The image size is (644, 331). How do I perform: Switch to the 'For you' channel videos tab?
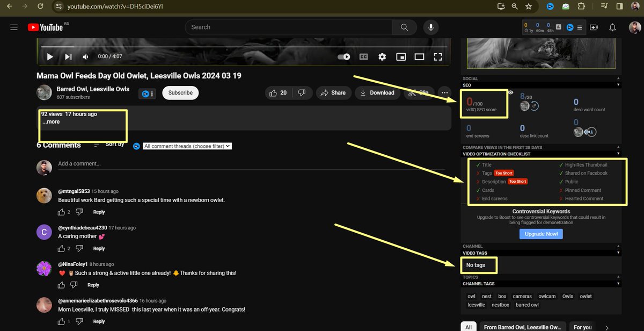point(583,327)
